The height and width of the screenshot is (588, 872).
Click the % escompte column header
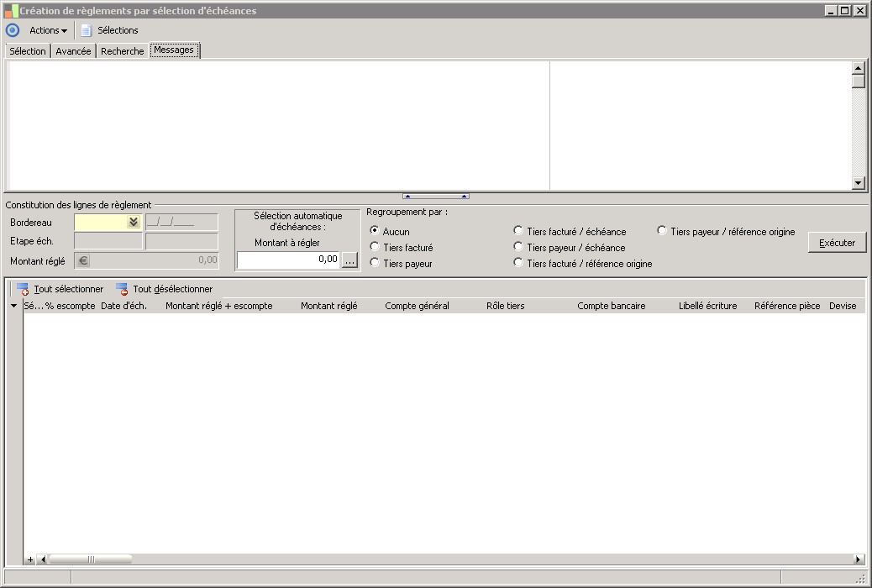(x=71, y=306)
